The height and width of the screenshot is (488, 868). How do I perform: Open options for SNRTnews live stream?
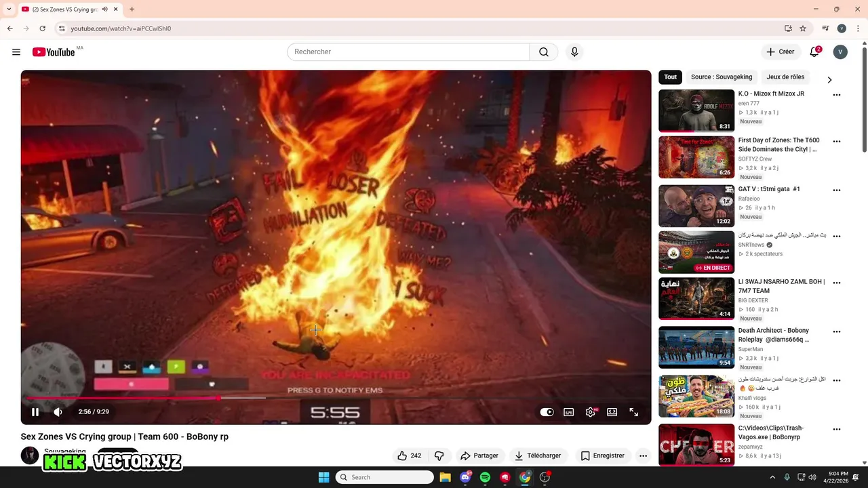837,237
